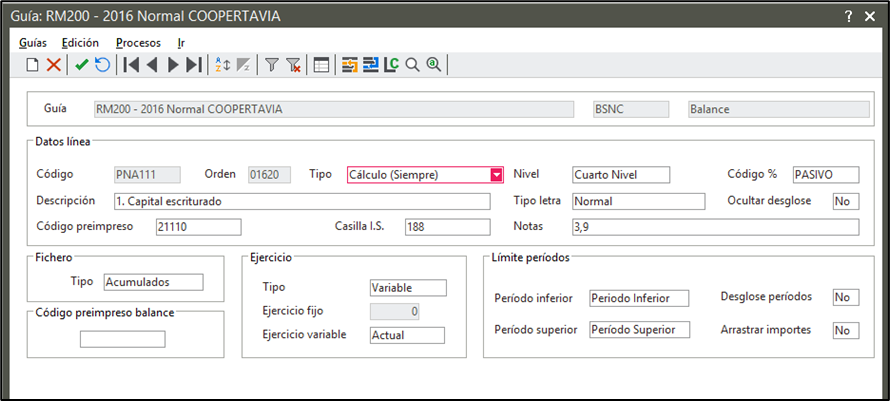Go to the first record

tap(131, 65)
